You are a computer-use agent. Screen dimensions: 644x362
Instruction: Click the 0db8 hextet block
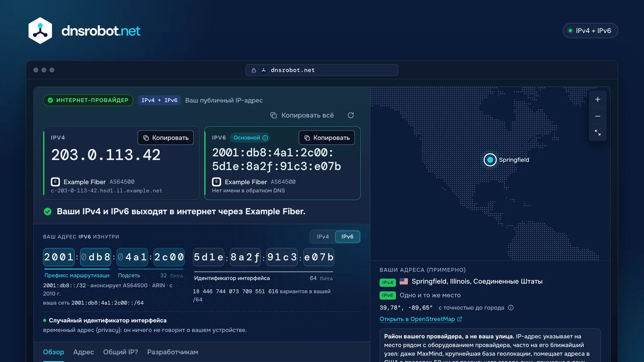pos(96,257)
